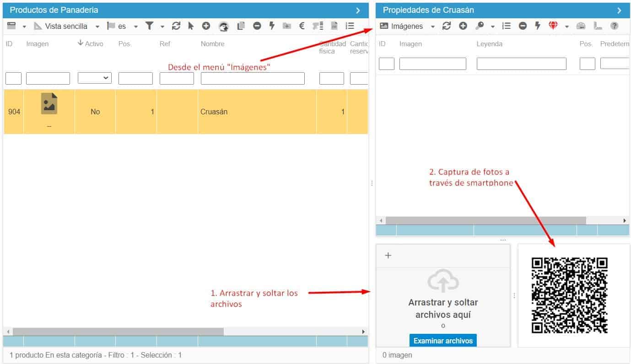
Task: Add a new product with plus icon
Action: coord(206,26)
